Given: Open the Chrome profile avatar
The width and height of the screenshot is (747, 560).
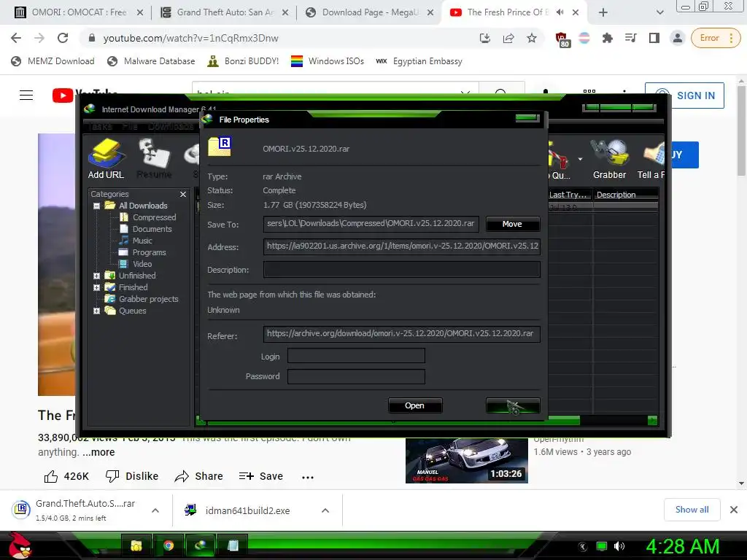Looking at the screenshot, I should pyautogui.click(x=678, y=38).
